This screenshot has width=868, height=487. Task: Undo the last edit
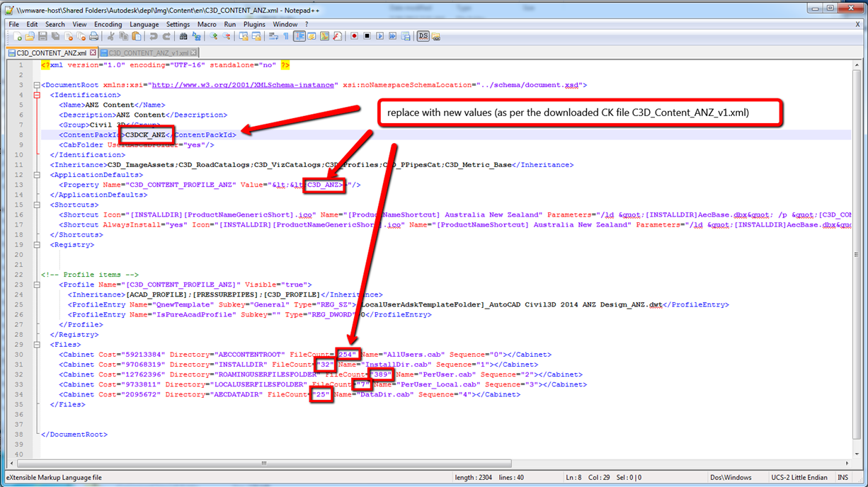[x=154, y=35]
